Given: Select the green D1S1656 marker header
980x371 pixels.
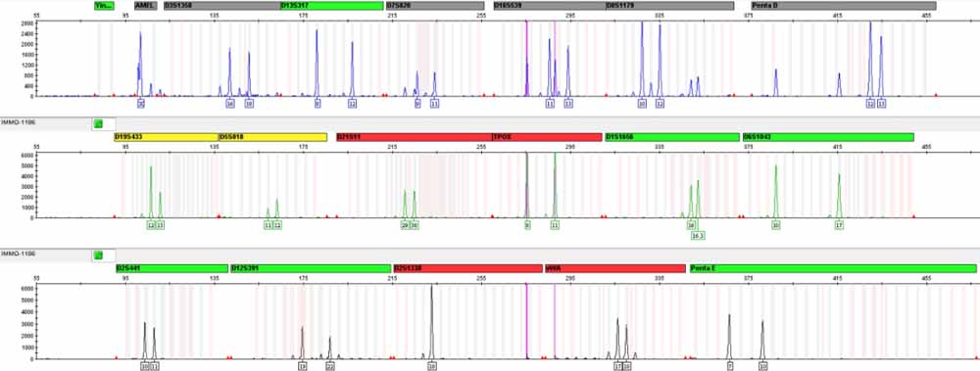Looking at the screenshot, I should (672, 137).
